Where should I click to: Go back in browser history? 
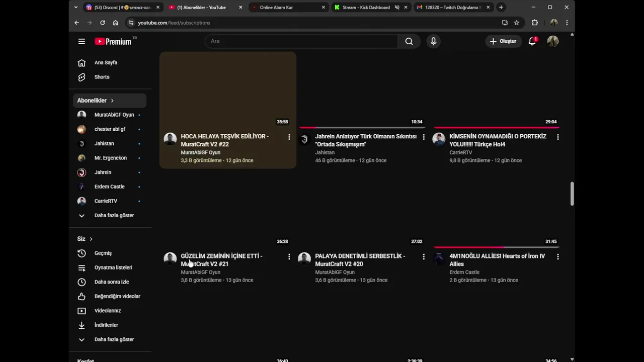(76, 23)
